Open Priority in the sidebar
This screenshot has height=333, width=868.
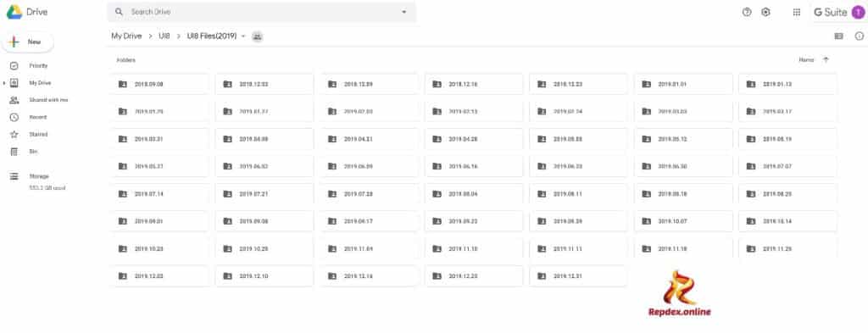tap(38, 66)
